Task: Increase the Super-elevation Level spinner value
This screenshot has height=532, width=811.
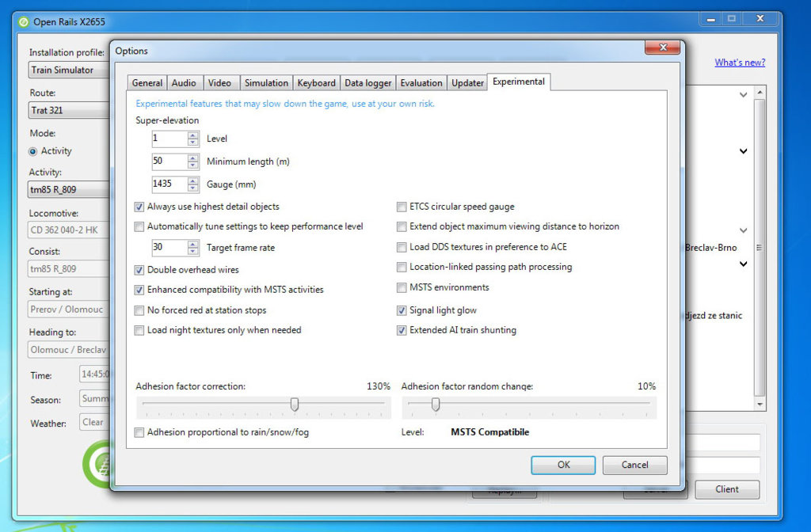Action: tap(193, 135)
